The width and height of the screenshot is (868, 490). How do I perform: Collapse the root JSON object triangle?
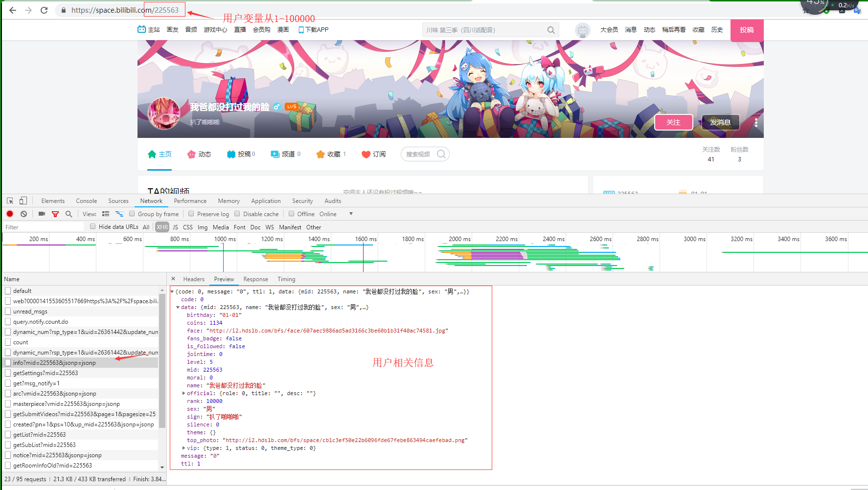click(x=172, y=291)
